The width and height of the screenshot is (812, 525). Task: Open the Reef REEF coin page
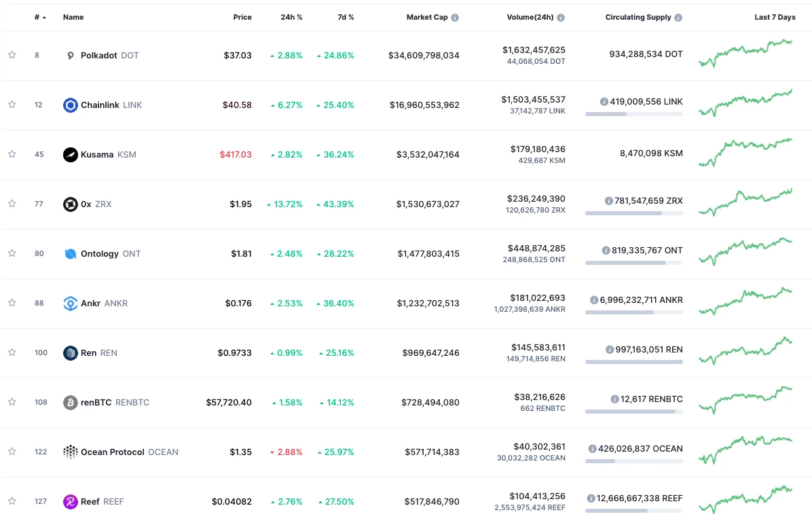103,502
